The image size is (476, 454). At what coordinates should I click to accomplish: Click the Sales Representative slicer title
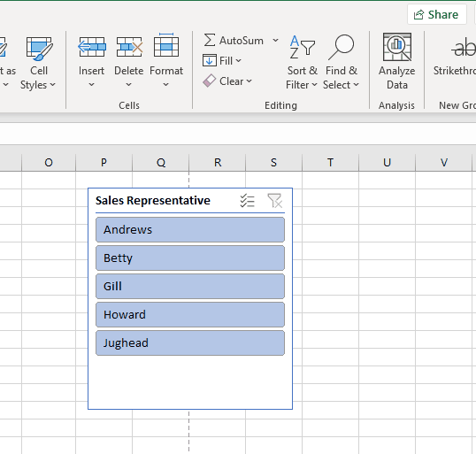pyautogui.click(x=153, y=200)
